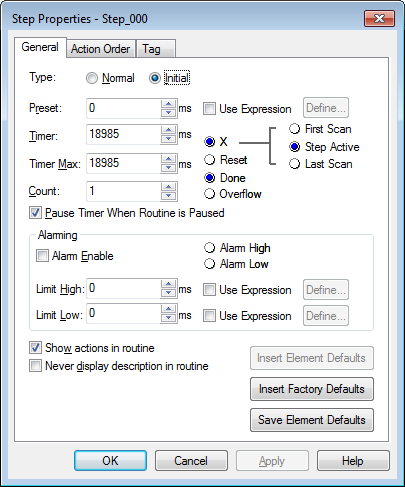Enable the Alarm Enable checkbox

coord(42,256)
